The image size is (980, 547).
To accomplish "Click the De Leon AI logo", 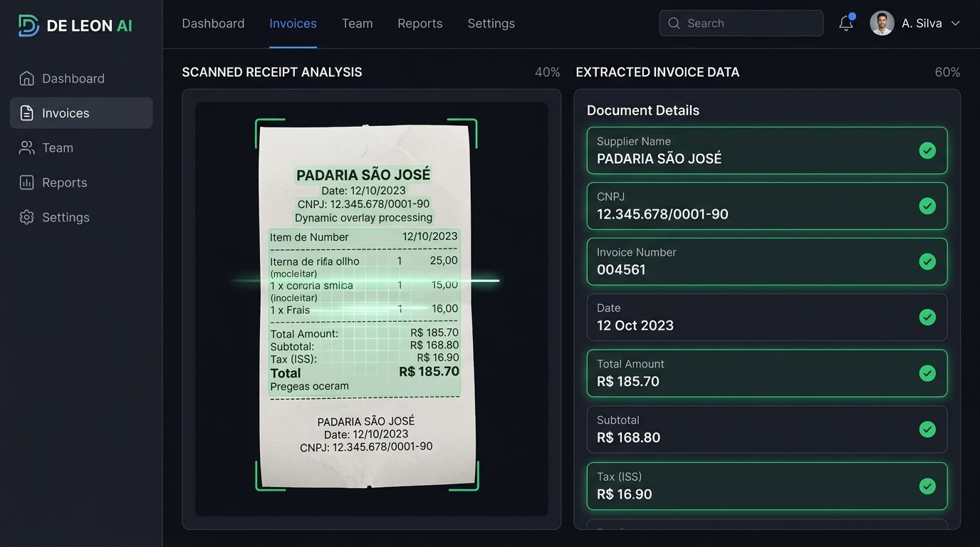I will point(75,26).
